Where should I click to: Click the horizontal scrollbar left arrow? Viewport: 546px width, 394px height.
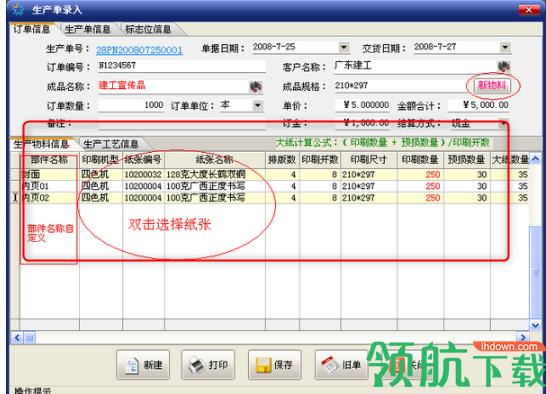pos(17,337)
